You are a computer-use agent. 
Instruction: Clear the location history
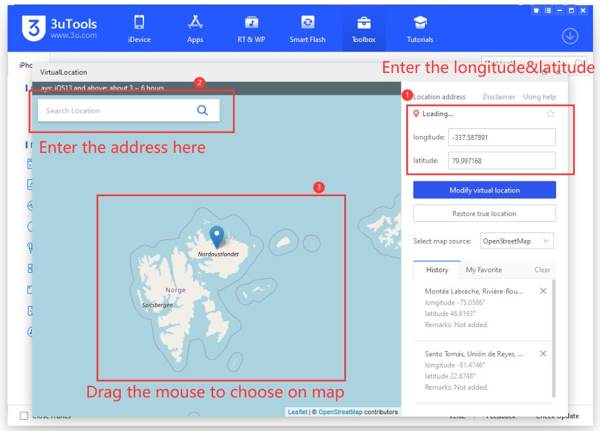click(x=542, y=269)
